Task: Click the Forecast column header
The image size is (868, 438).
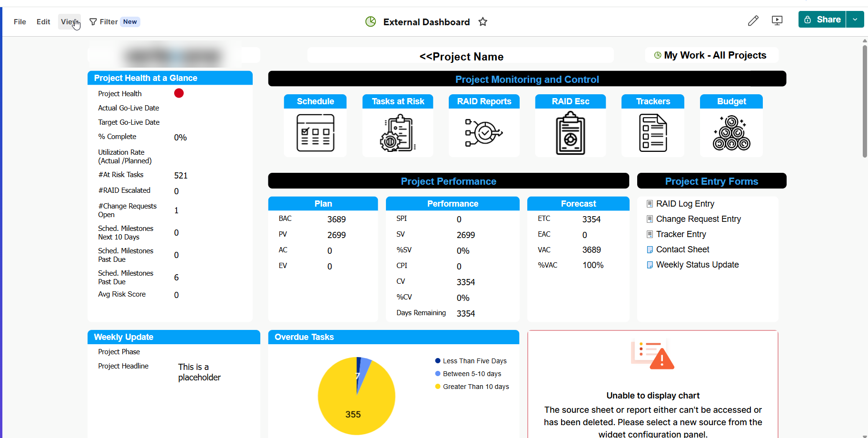Action: click(x=578, y=204)
